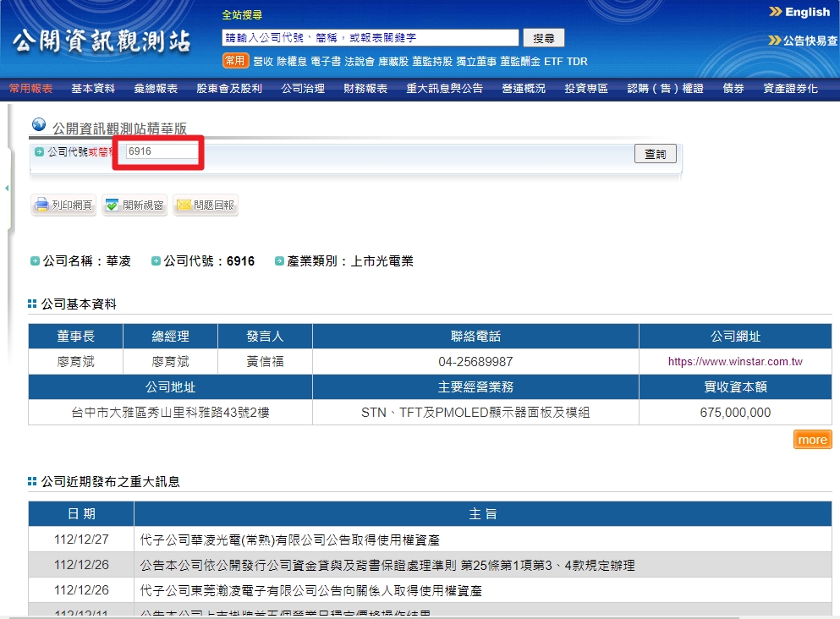
Task: Click the 除權息 quick link
Action: click(292, 61)
